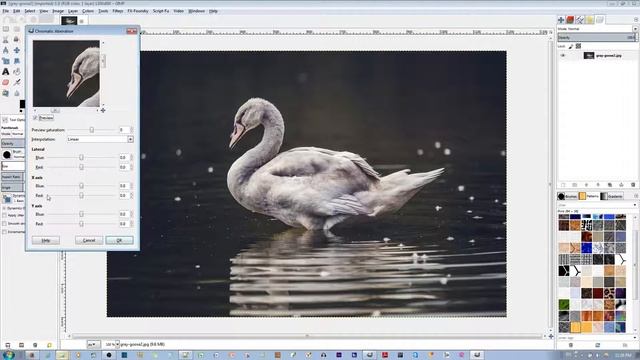Viewport: 640px width, 360px height.
Task: Open the pattern filter dropdown arrow
Action: 635,205
